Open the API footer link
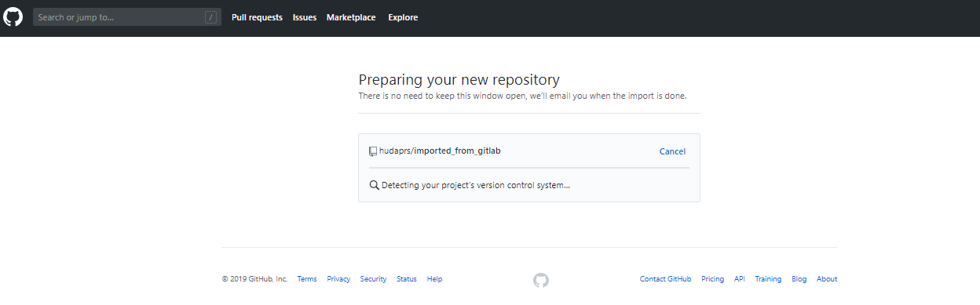980x305 pixels. click(x=740, y=279)
